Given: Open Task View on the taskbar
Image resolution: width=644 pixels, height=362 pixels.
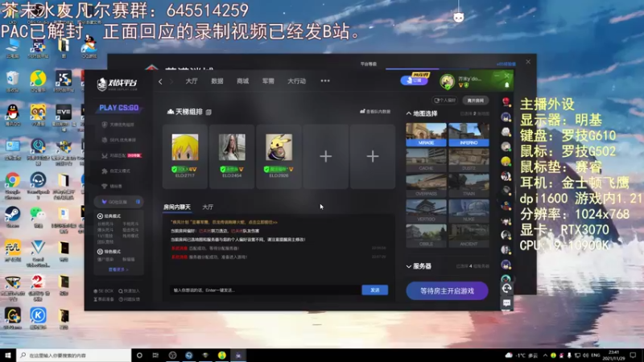Looking at the screenshot, I should (x=155, y=356).
